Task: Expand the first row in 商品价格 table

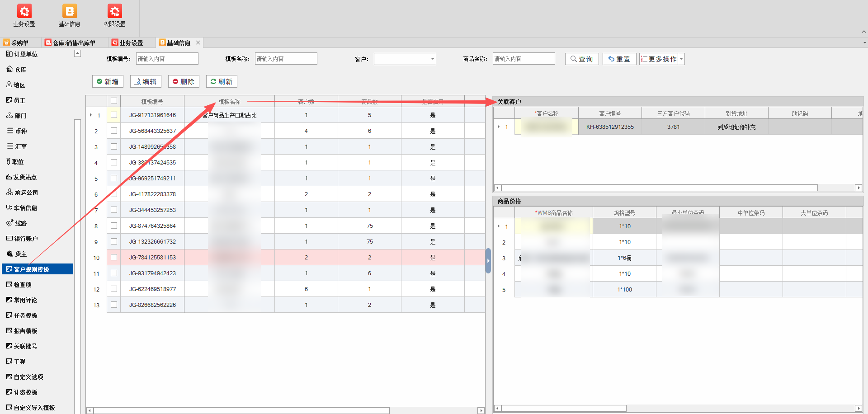Action: [x=499, y=226]
